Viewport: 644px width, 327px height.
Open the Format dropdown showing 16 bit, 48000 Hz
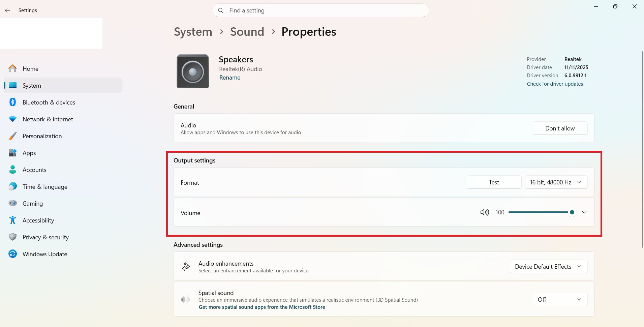[x=555, y=182]
